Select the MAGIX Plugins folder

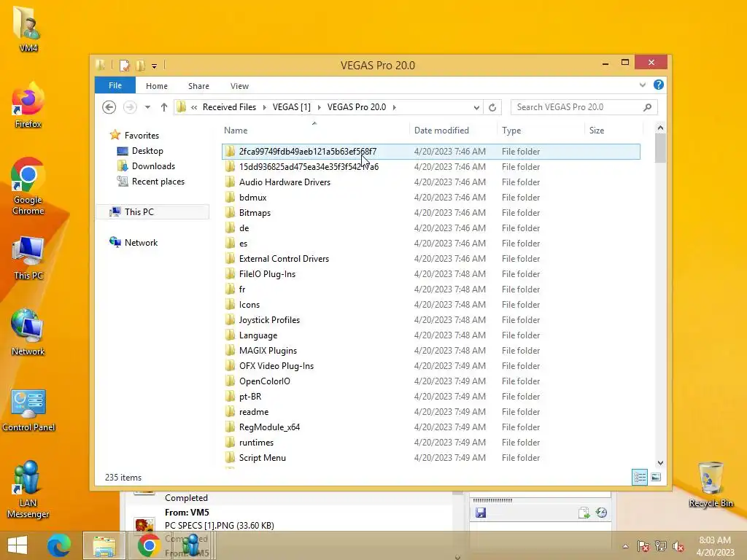(431, 351)
